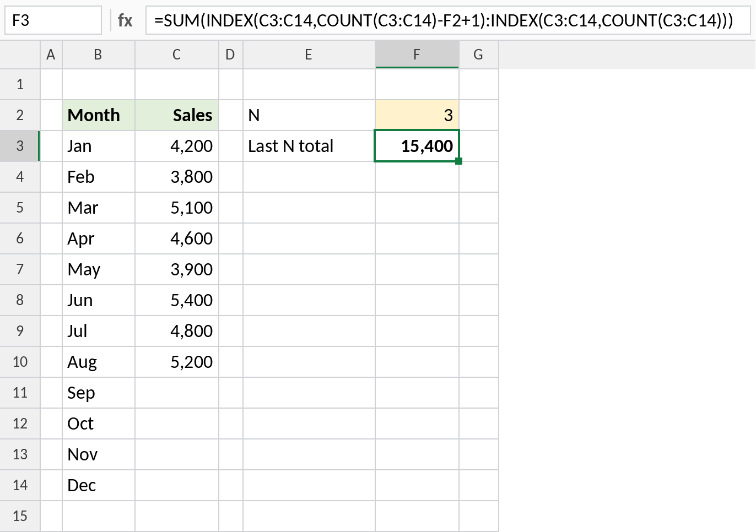Click the result cell showing 15,400
Image resolution: width=756 pixels, height=532 pixels.
click(x=417, y=146)
